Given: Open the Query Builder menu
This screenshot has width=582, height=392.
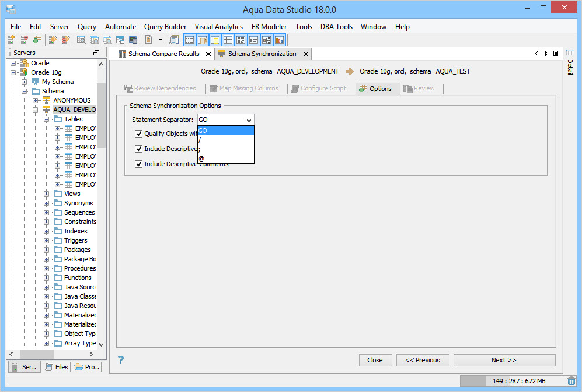Looking at the screenshot, I should (165, 27).
